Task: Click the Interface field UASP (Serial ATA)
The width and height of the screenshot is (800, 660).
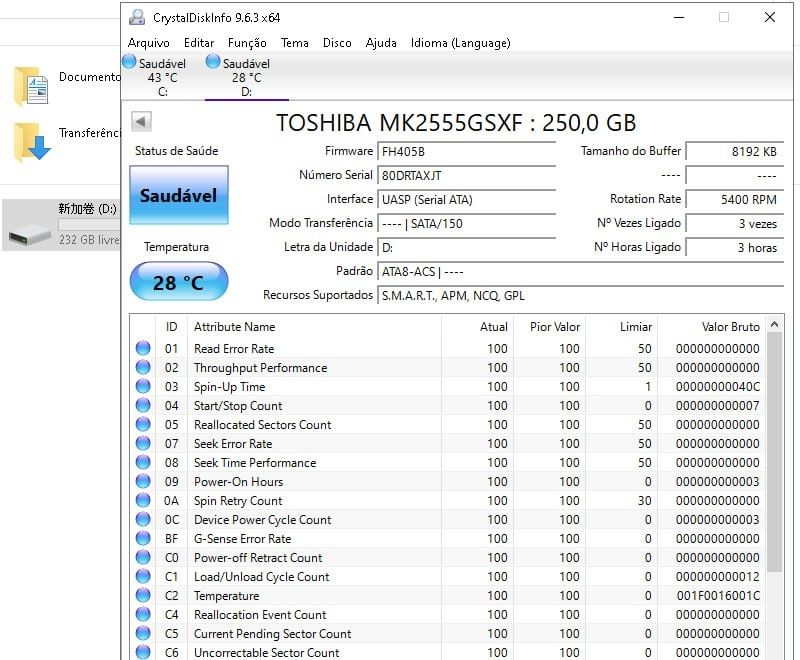Action: click(466, 199)
